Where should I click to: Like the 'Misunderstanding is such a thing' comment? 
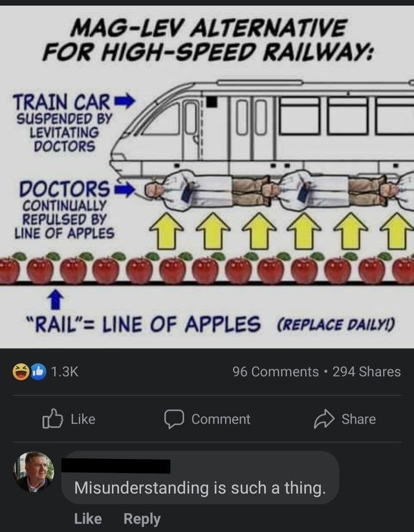click(x=88, y=519)
